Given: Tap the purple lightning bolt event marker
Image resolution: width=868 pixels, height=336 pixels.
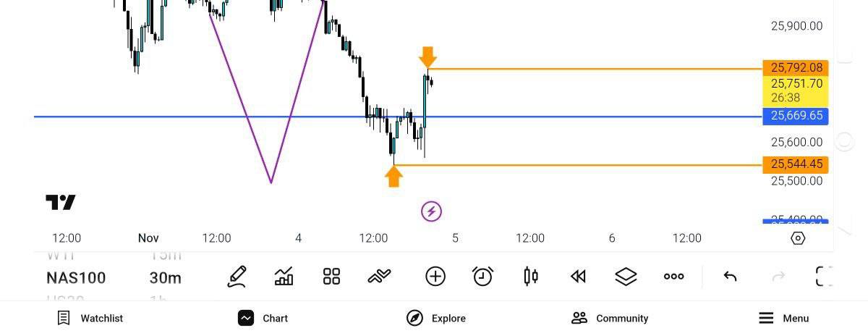Looking at the screenshot, I should [431, 211].
